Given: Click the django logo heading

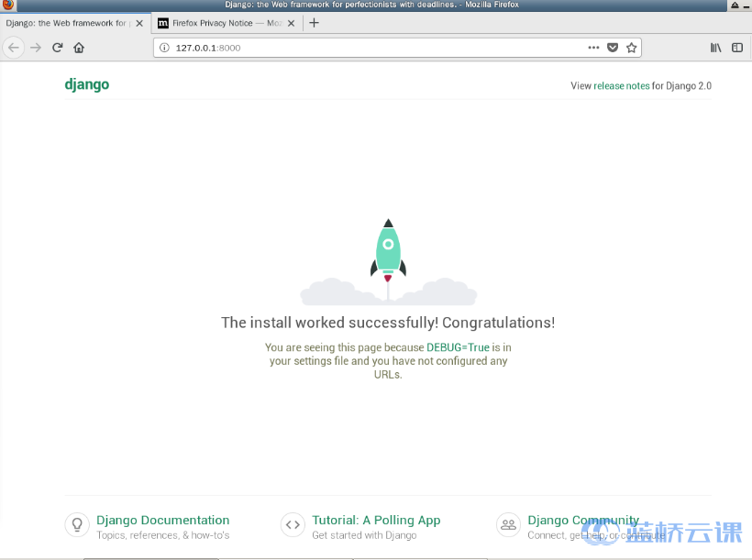Looking at the screenshot, I should (x=87, y=84).
